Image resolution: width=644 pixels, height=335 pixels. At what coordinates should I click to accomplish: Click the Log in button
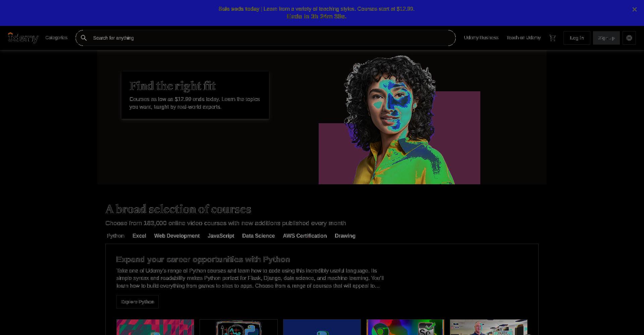click(x=577, y=38)
